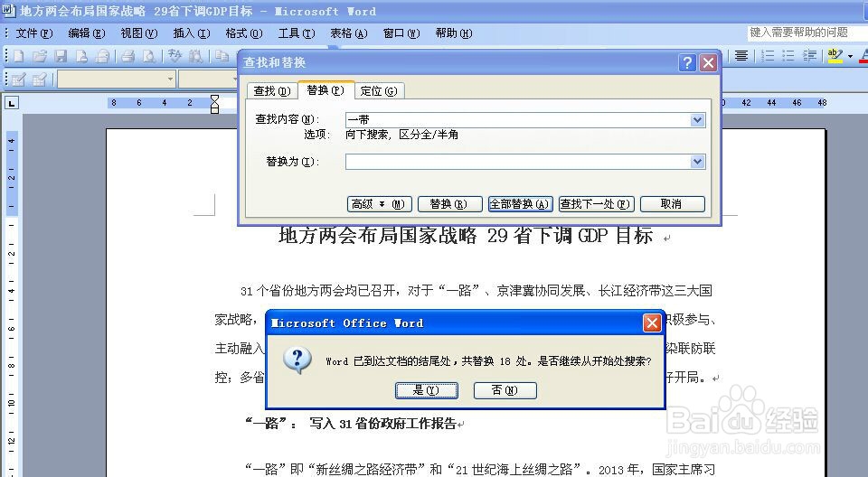The height and width of the screenshot is (477, 868).
Task: Open the 插入(I) Insert menu
Action: pos(192,33)
